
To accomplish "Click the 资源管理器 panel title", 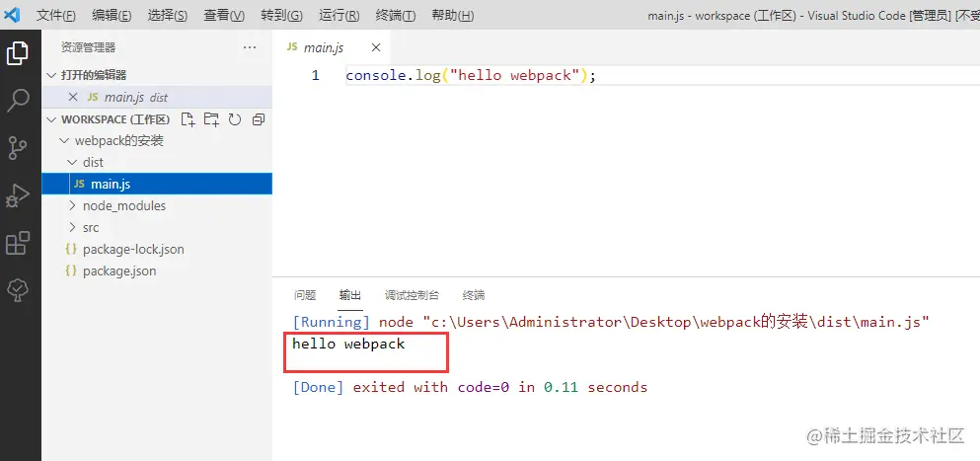I will tap(88, 47).
